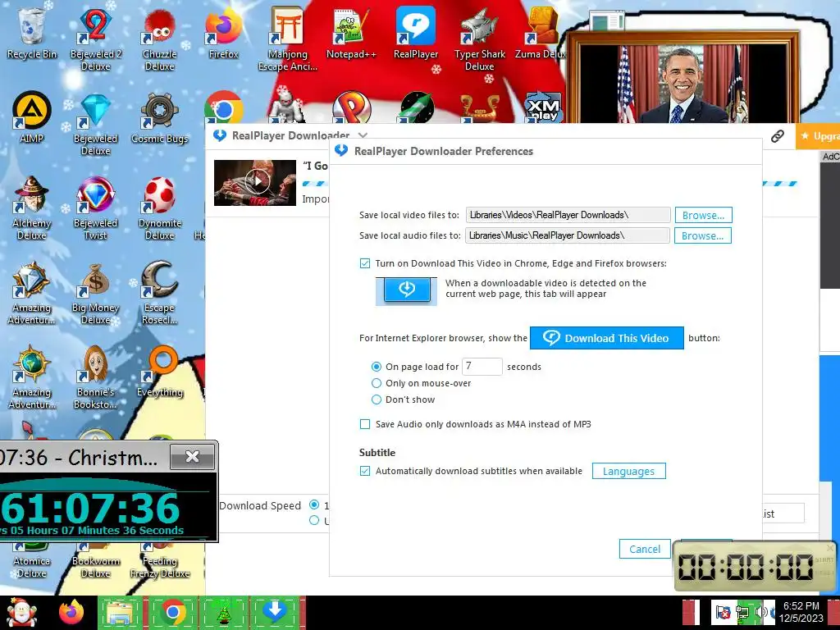The height and width of the screenshot is (630, 840).
Task: Cancel the preferences dialog
Action: (645, 549)
